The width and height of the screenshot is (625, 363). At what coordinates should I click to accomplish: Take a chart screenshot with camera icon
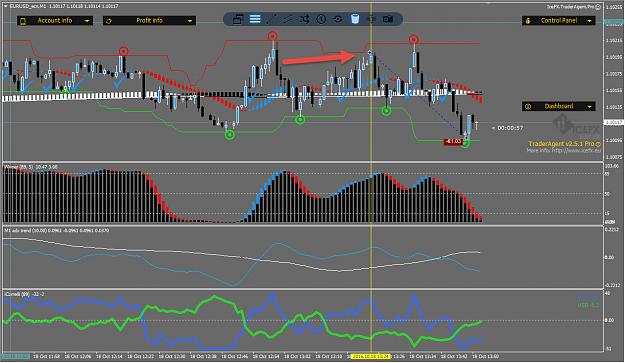tap(387, 19)
